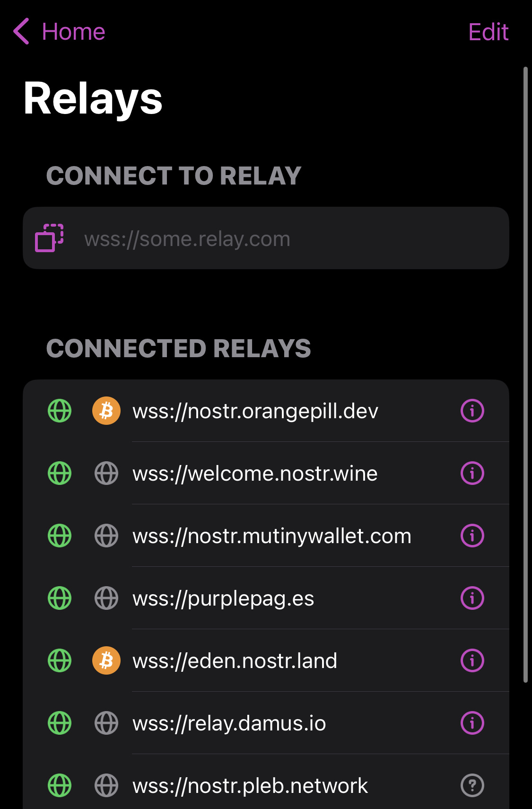Click the gray globe beside wss://purplepag.es
532x809 pixels.
click(106, 598)
